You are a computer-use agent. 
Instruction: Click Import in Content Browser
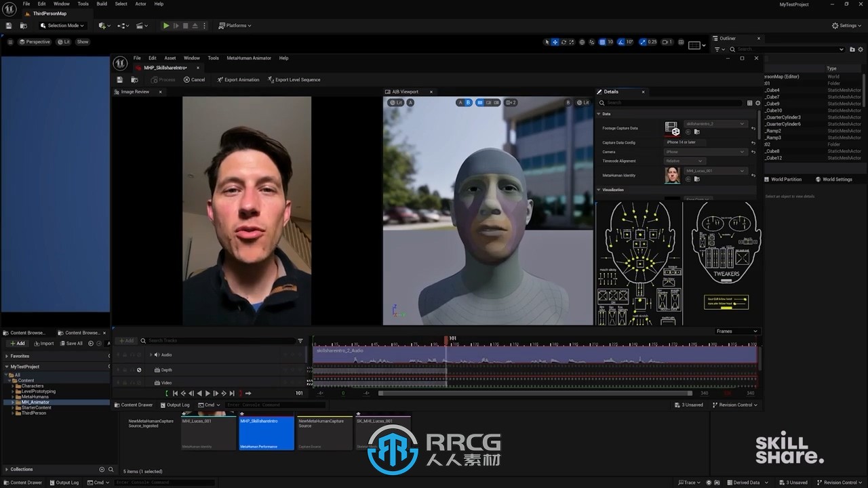point(43,344)
